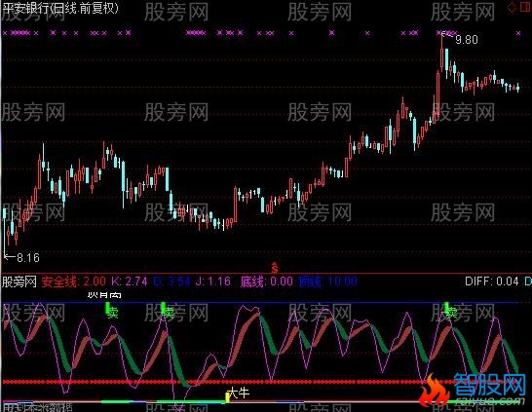Click the J: 1.16 indicator value
Image resolution: width=532 pixels, height=412 pixels.
(213, 281)
